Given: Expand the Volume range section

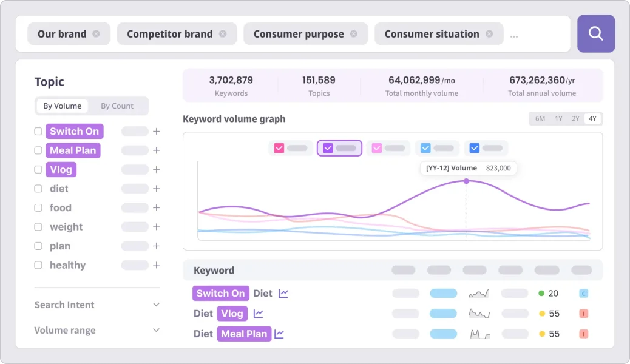Looking at the screenshot, I should [156, 331].
